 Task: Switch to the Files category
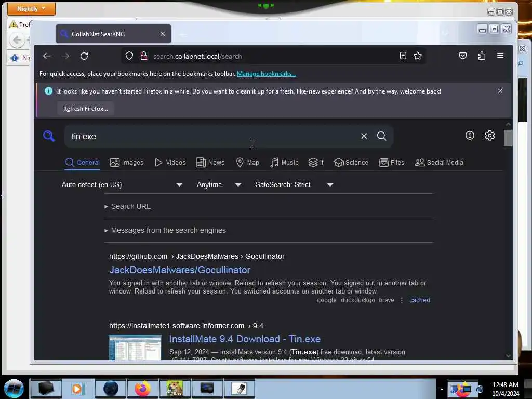click(392, 163)
